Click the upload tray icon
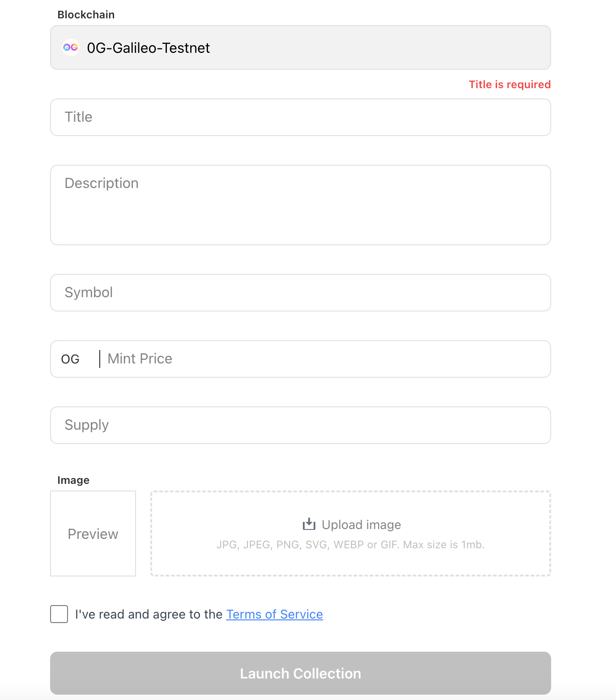This screenshot has width=616, height=700. [x=309, y=524]
